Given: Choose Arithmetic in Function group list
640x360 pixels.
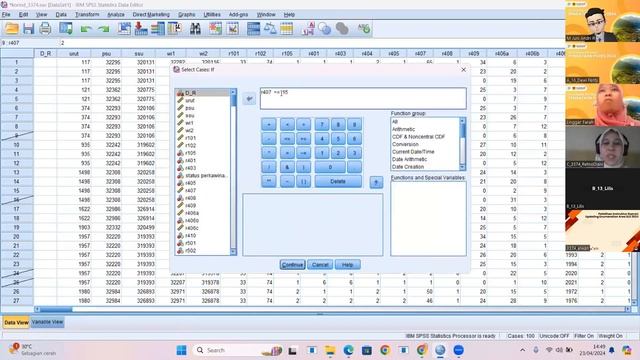Looking at the screenshot, I should [x=403, y=129].
